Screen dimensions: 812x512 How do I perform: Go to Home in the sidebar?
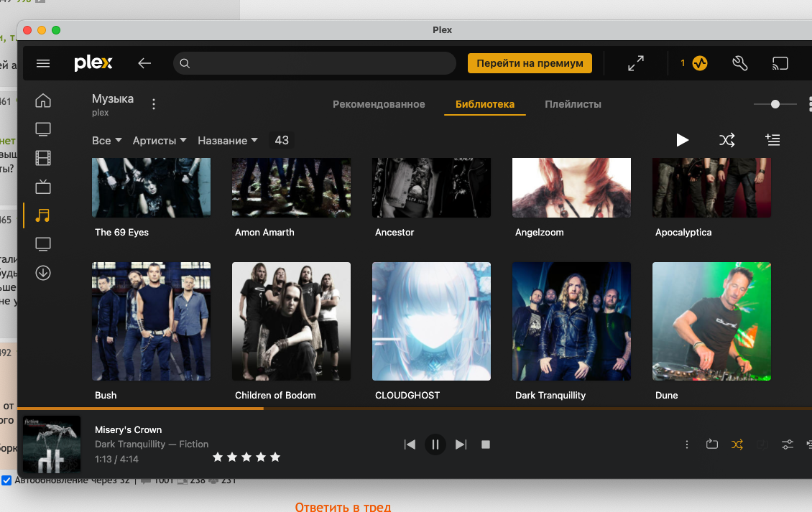click(43, 100)
